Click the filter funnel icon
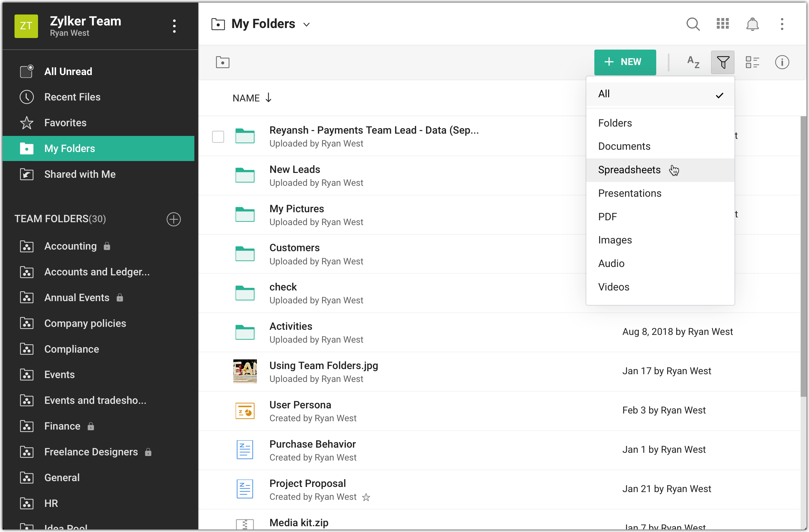The height and width of the screenshot is (532, 809). (722, 62)
